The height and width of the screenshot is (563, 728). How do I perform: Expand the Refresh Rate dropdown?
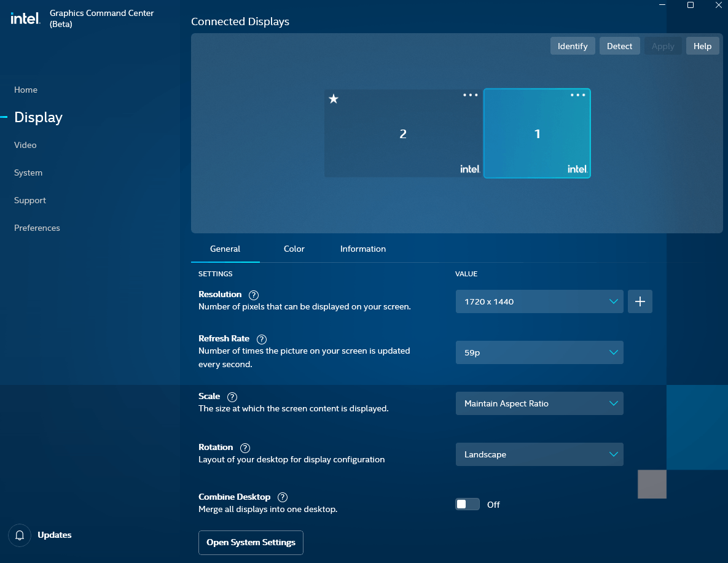click(x=539, y=352)
